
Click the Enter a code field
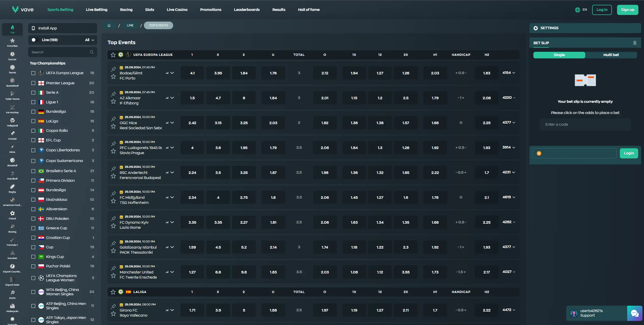pyautogui.click(x=585, y=124)
